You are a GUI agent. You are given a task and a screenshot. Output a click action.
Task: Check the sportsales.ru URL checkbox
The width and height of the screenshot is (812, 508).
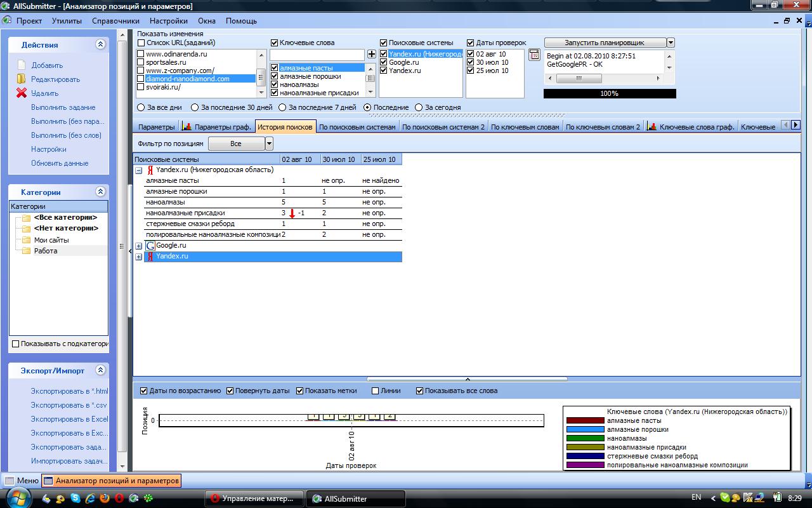tap(141, 62)
